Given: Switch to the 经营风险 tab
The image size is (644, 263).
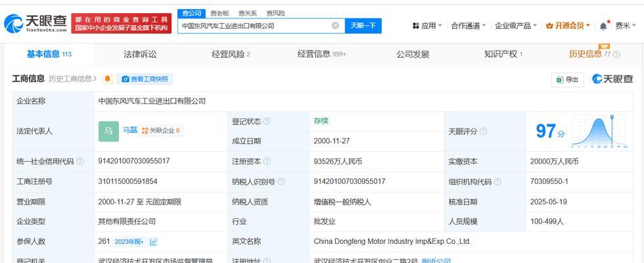Looking at the screenshot, I should coord(231,54).
